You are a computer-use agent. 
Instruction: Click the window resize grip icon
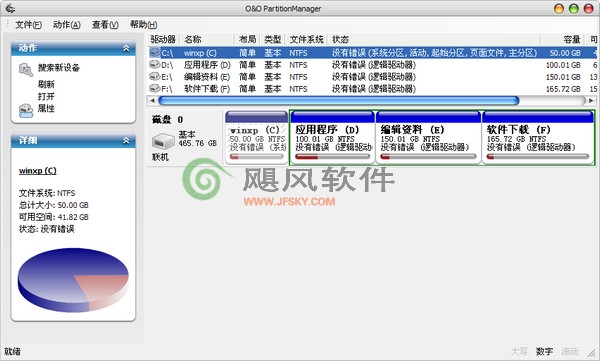[x=592, y=353]
